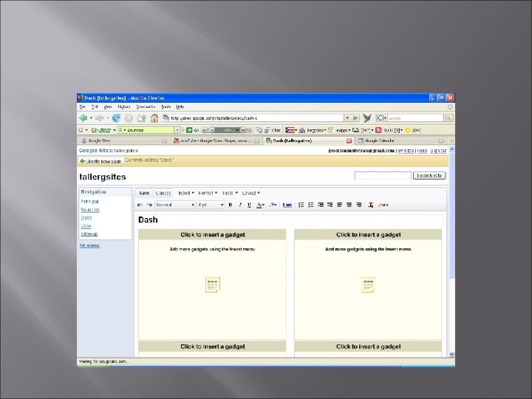Click the gadget placeholder icon in top-left gadget
This screenshot has width=532, height=399.
(x=212, y=284)
